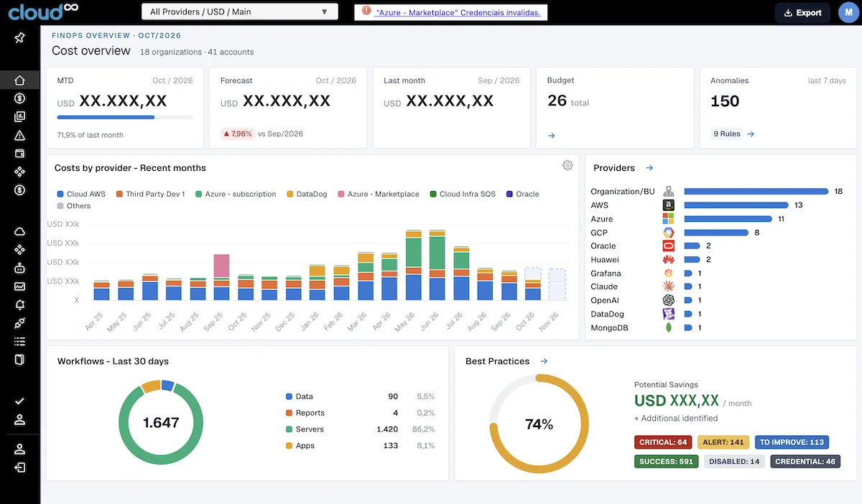Image resolution: width=862 pixels, height=504 pixels.
Task: Open the cloud icon in the sidebar
Action: tap(20, 232)
